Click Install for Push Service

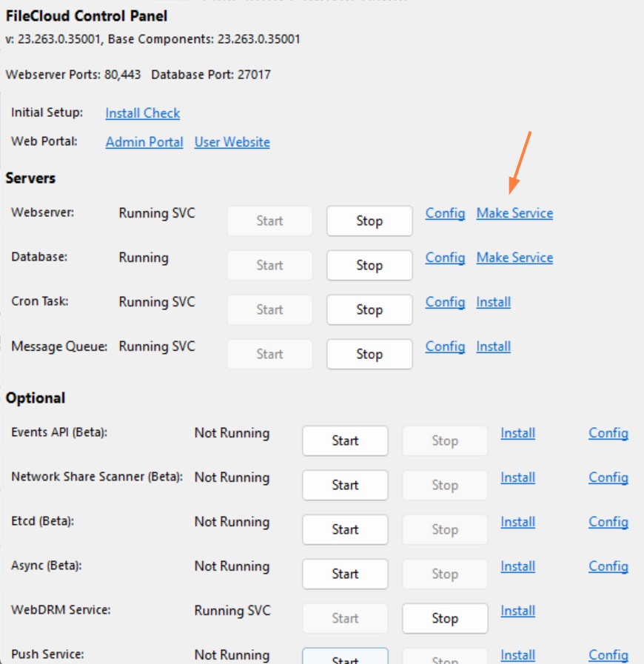[x=518, y=655]
